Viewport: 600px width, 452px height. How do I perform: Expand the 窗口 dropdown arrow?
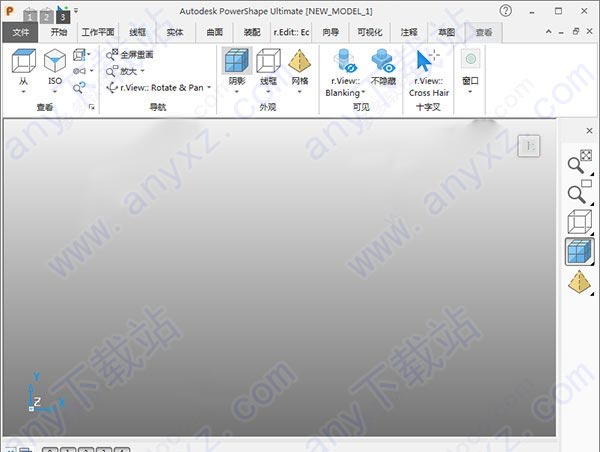[470, 91]
